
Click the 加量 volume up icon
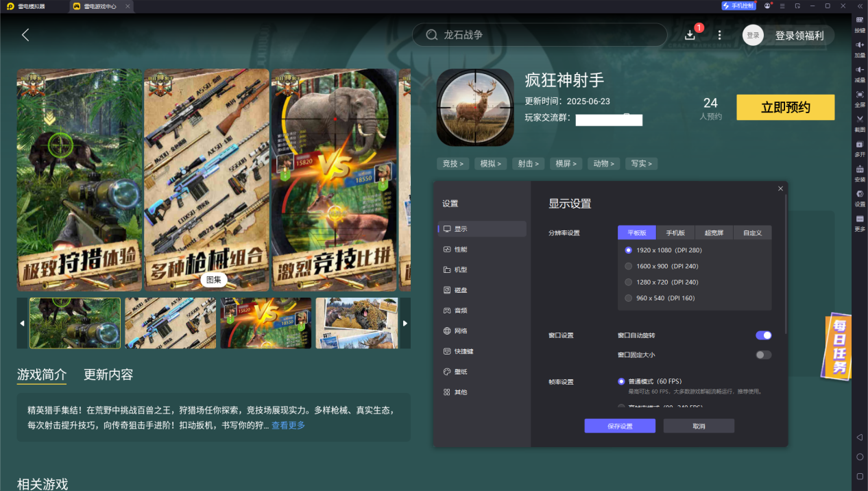click(860, 45)
